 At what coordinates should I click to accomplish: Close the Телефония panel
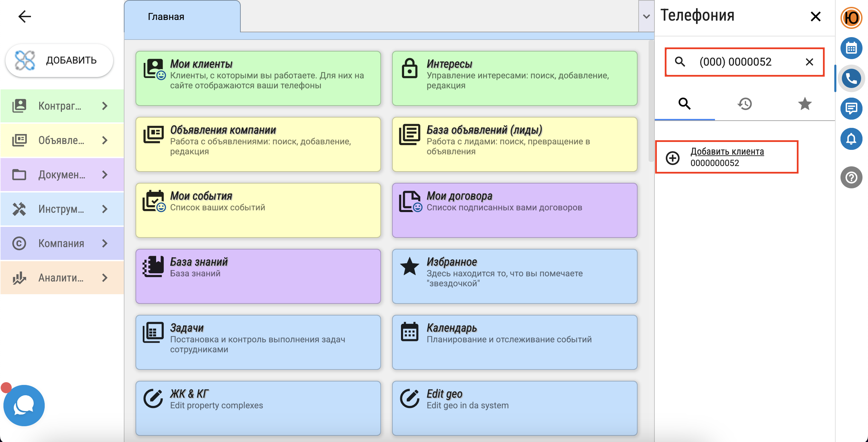pos(815,16)
